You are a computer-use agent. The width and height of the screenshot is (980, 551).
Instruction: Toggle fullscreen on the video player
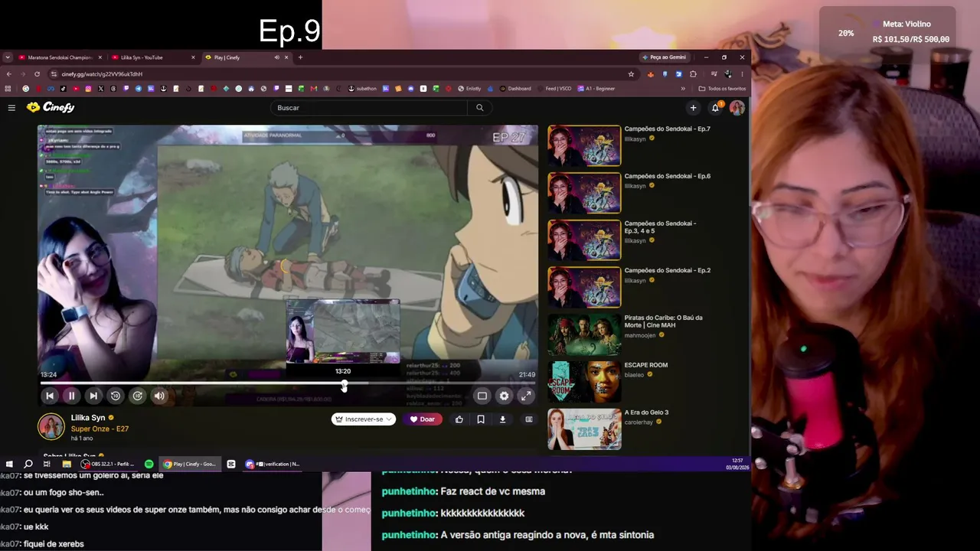tap(526, 396)
